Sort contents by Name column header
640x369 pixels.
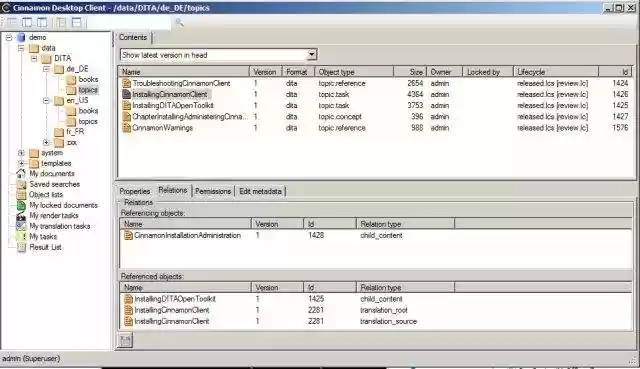point(184,72)
